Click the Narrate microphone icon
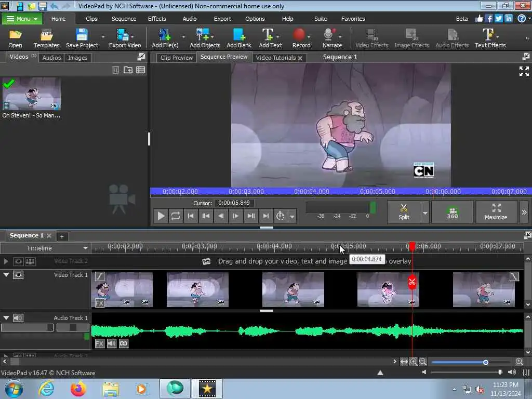 click(x=332, y=38)
